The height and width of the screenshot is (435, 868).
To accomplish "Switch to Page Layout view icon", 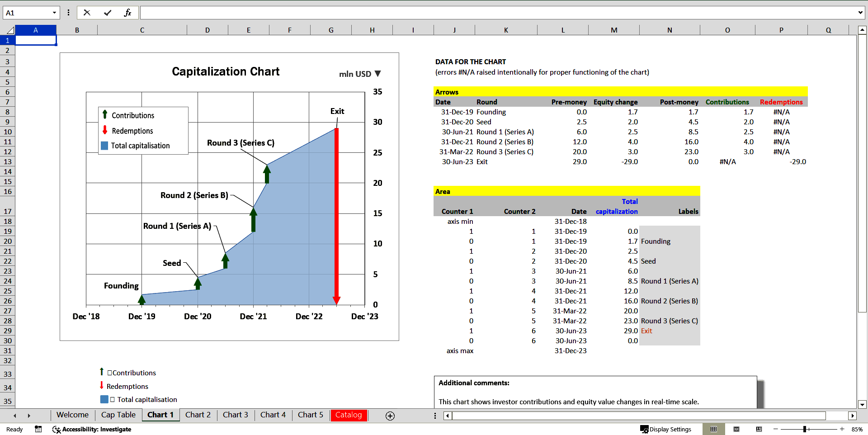I will [x=736, y=429].
